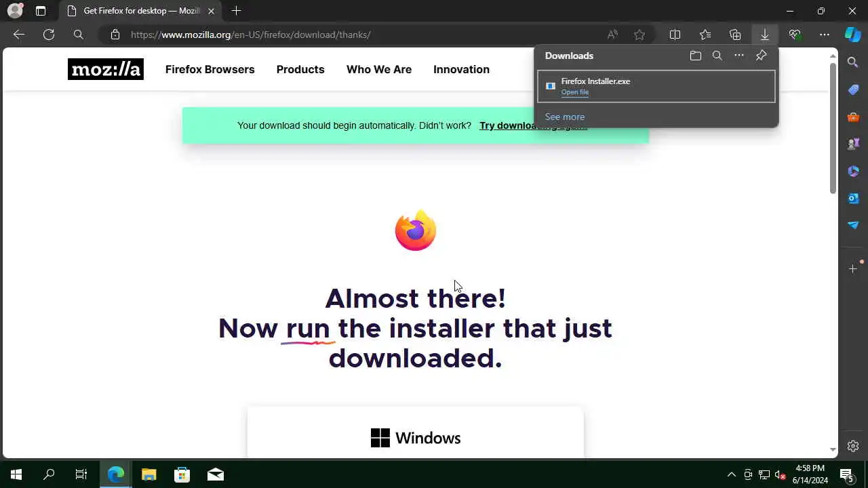868x488 pixels.
Task: Select Firefox Installer.exe download entry
Action: (x=656, y=86)
